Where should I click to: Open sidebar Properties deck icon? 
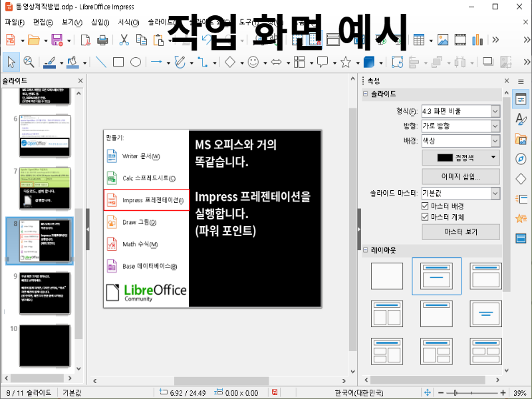click(521, 99)
